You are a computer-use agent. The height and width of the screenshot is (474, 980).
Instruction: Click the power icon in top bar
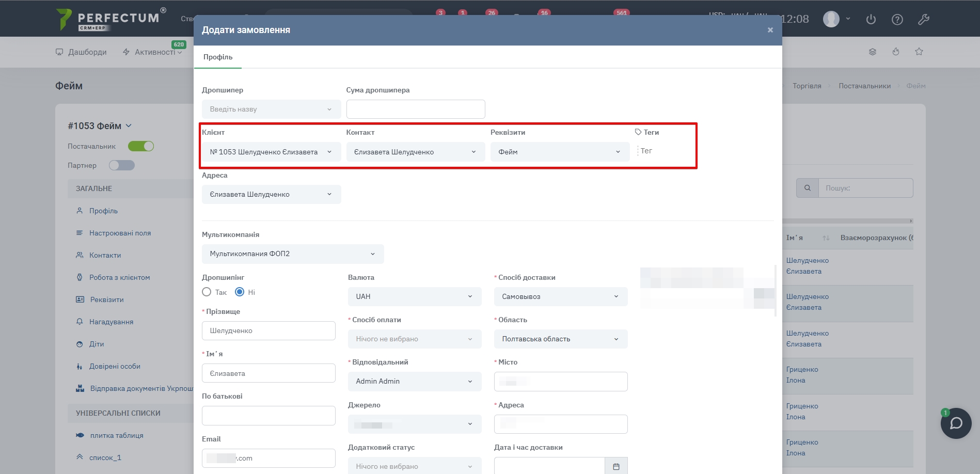tap(871, 20)
